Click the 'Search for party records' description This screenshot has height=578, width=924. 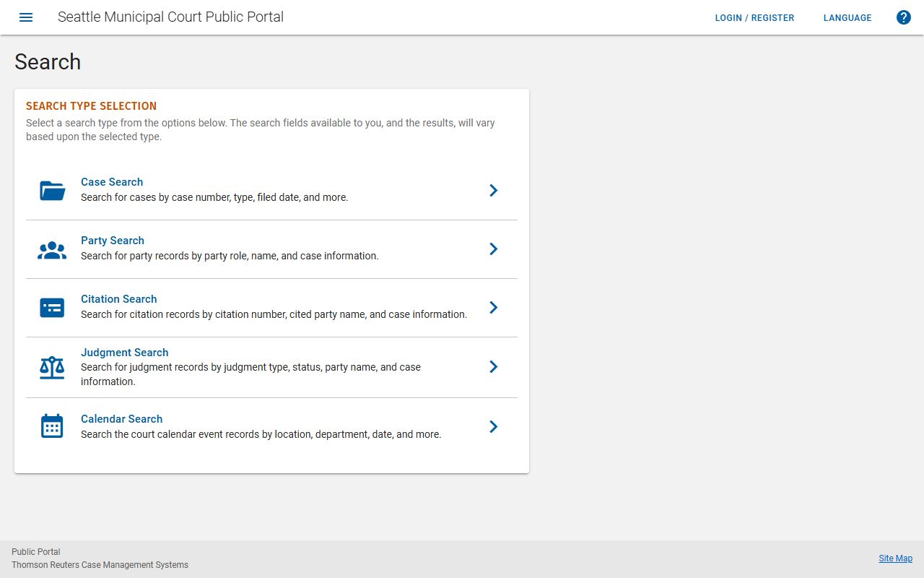(230, 256)
